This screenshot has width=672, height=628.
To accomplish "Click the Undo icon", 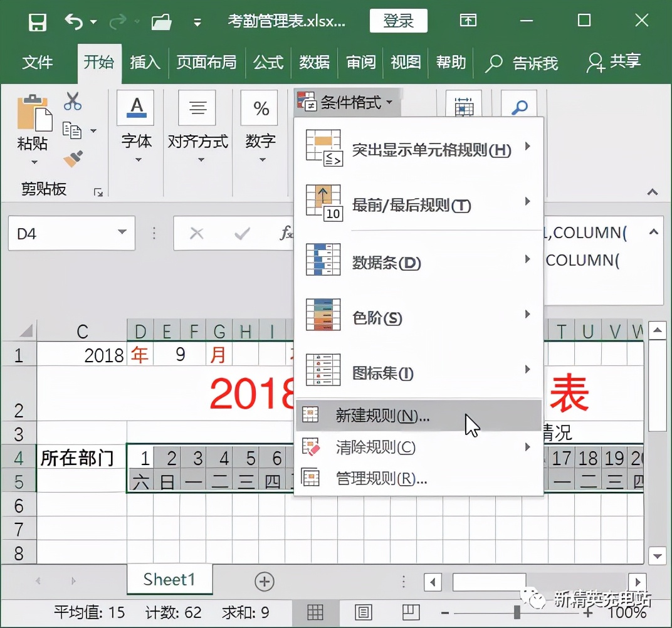I will click(x=75, y=21).
